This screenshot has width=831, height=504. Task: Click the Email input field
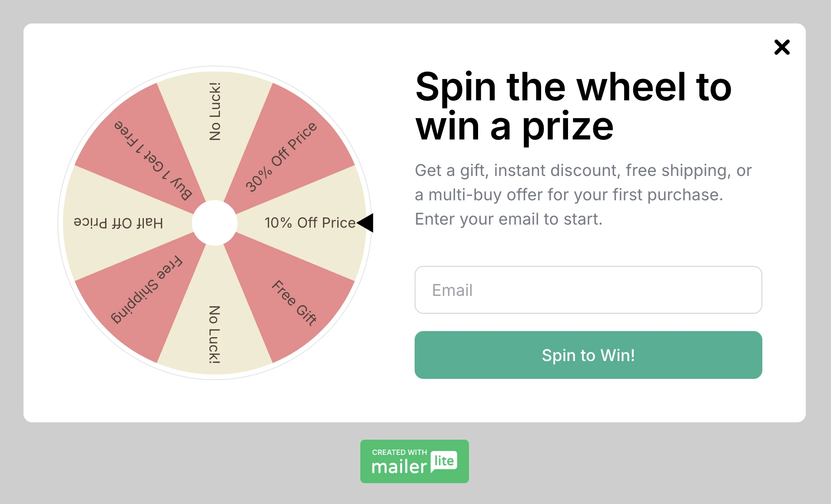point(588,290)
